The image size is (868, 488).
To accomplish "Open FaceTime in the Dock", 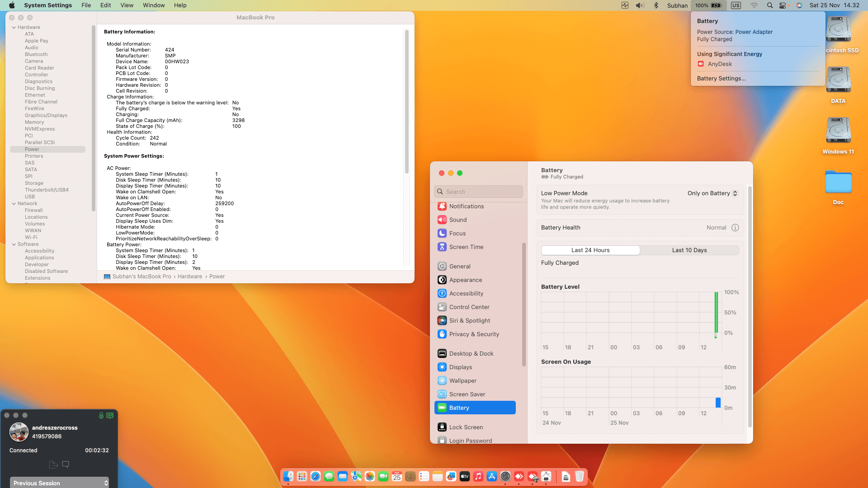I will (x=383, y=476).
